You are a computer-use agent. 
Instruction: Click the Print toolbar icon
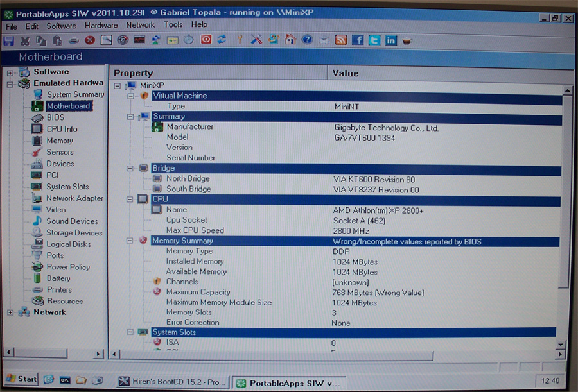click(x=73, y=40)
